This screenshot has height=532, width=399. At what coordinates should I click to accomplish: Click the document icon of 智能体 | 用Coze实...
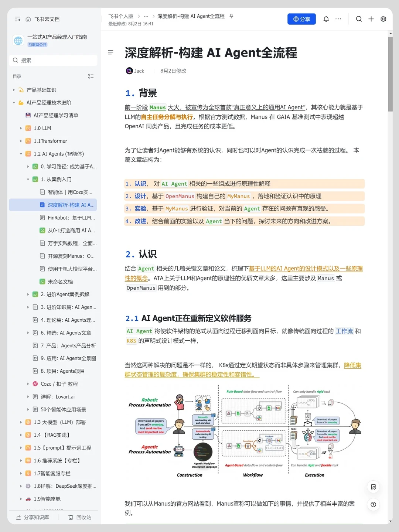[42, 192]
